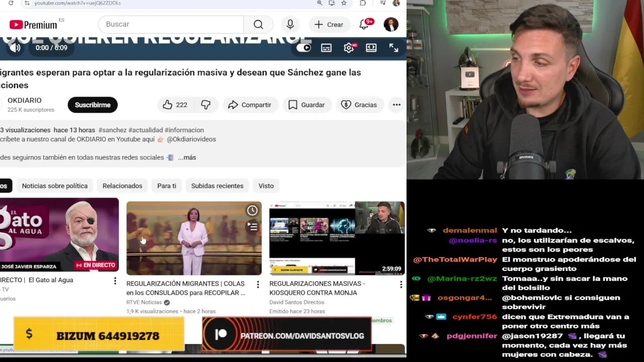Open the RTVE Noticias channel link
This screenshot has width=644, height=362.
144,302
